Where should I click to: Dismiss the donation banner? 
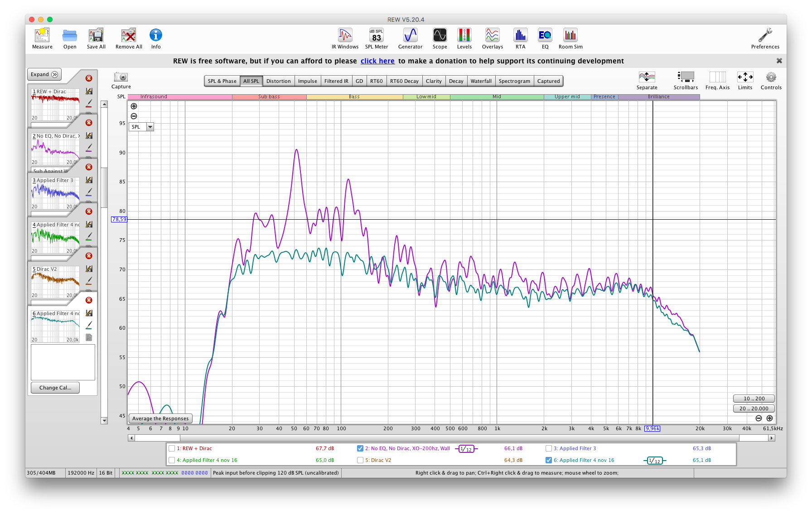779,61
